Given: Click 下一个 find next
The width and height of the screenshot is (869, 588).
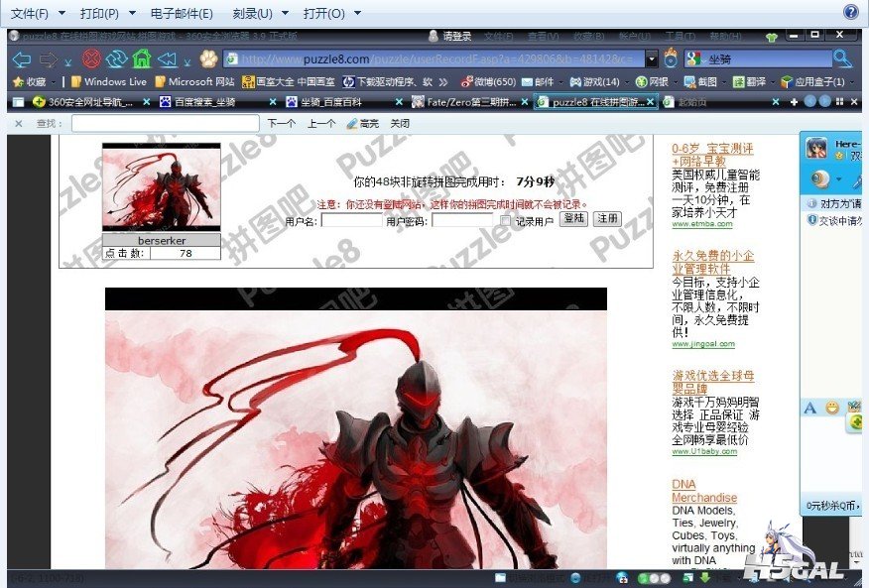Looking at the screenshot, I should [x=281, y=123].
